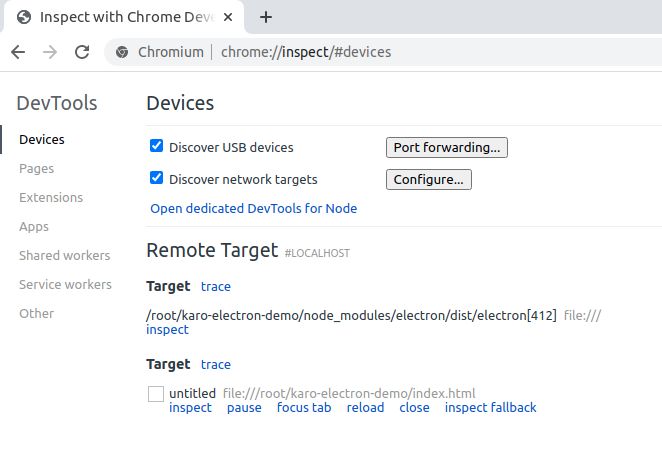Select Pages in the DevTools sidebar

pos(36,169)
